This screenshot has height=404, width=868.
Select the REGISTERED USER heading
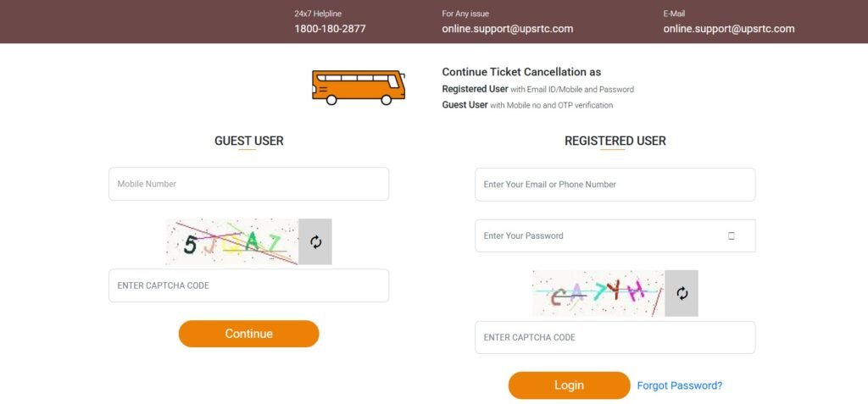[x=615, y=141]
